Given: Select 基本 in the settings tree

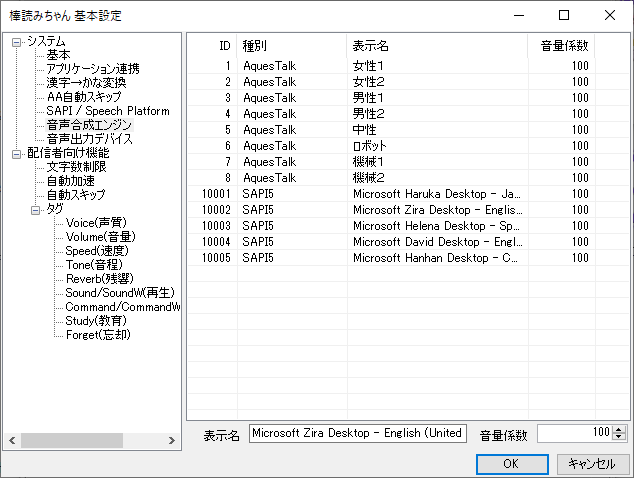Looking at the screenshot, I should coord(58,55).
